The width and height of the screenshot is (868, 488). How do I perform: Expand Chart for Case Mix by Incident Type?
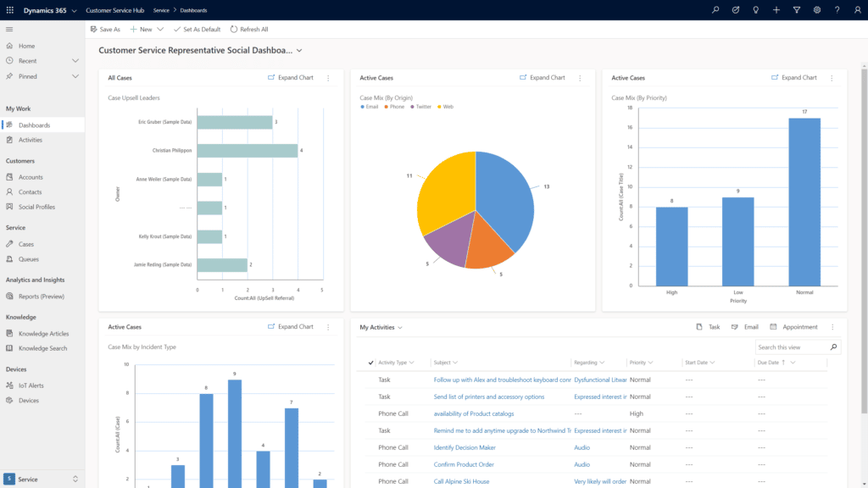[291, 327]
